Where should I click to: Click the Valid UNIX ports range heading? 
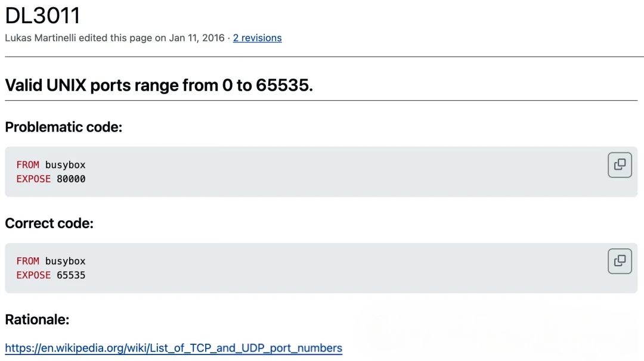(159, 85)
